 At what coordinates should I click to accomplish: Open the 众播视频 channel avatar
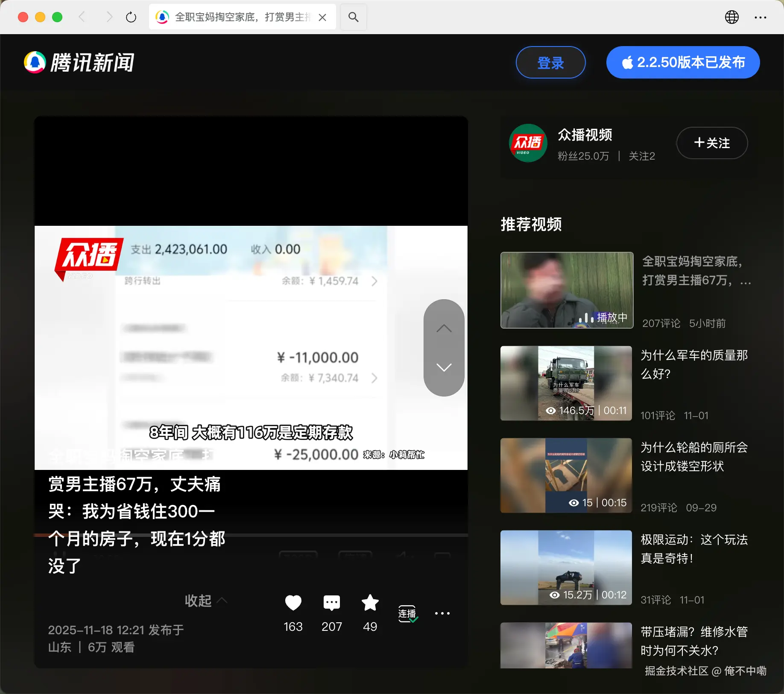coord(527,143)
